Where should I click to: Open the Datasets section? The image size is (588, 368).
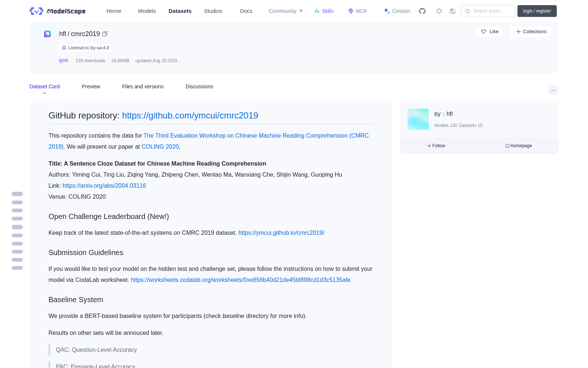tap(180, 11)
